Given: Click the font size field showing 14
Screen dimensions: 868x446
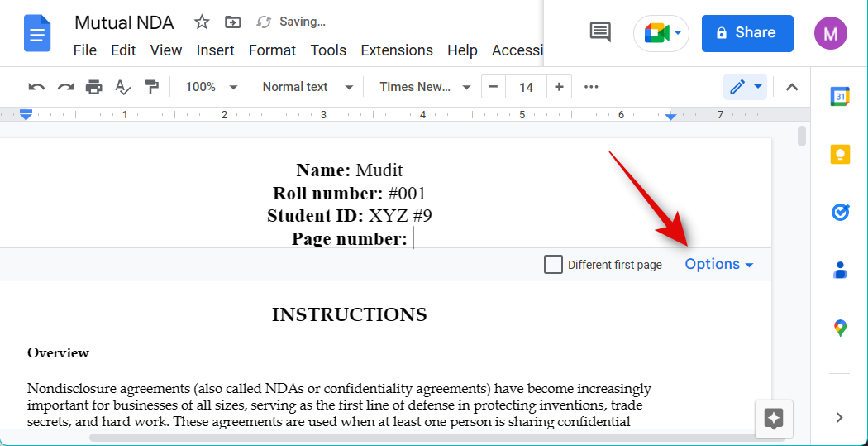Looking at the screenshot, I should point(526,87).
